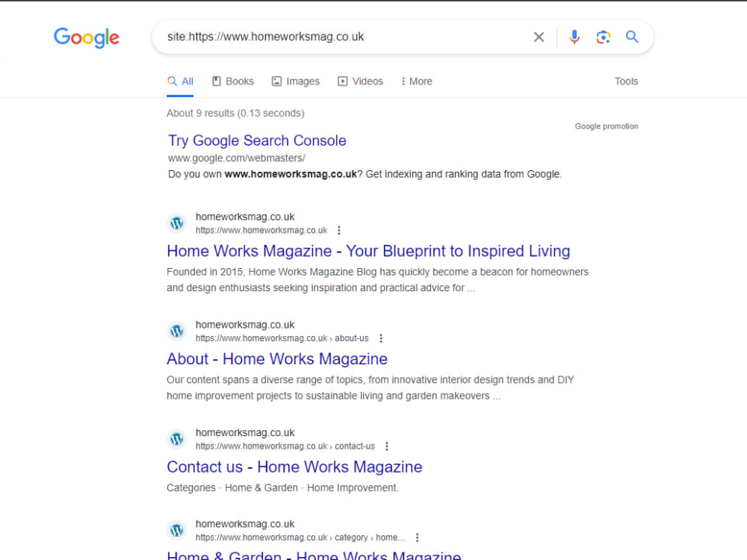Viewport: 747px width, 560px height.
Task: Open three-dot menu for contact-us result
Action: pos(387,447)
